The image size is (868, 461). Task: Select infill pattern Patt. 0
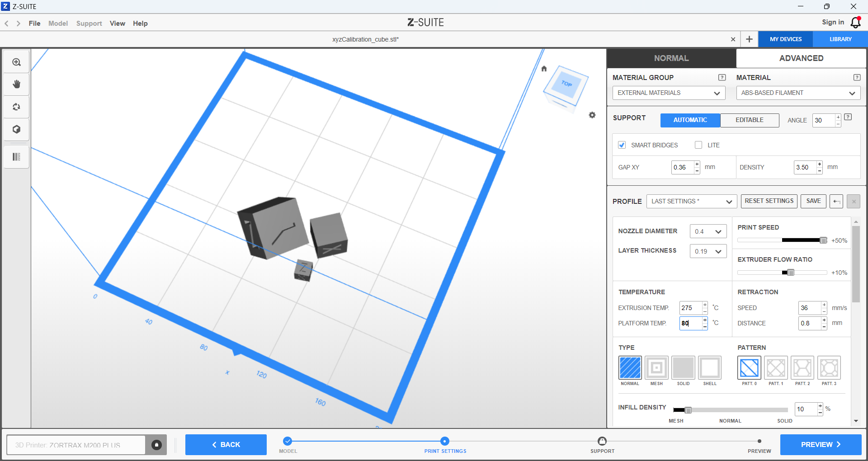click(x=749, y=367)
